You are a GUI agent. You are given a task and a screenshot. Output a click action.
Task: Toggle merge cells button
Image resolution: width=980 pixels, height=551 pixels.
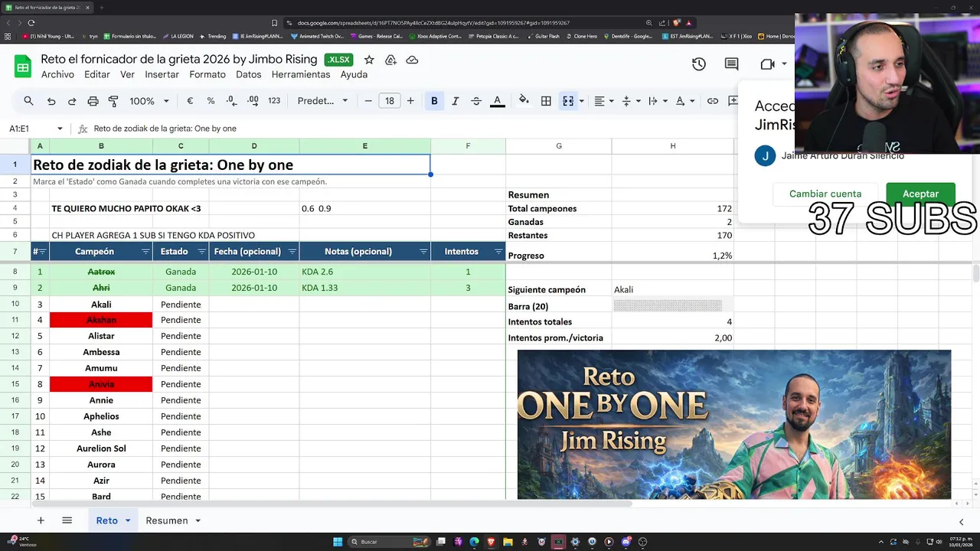(568, 101)
